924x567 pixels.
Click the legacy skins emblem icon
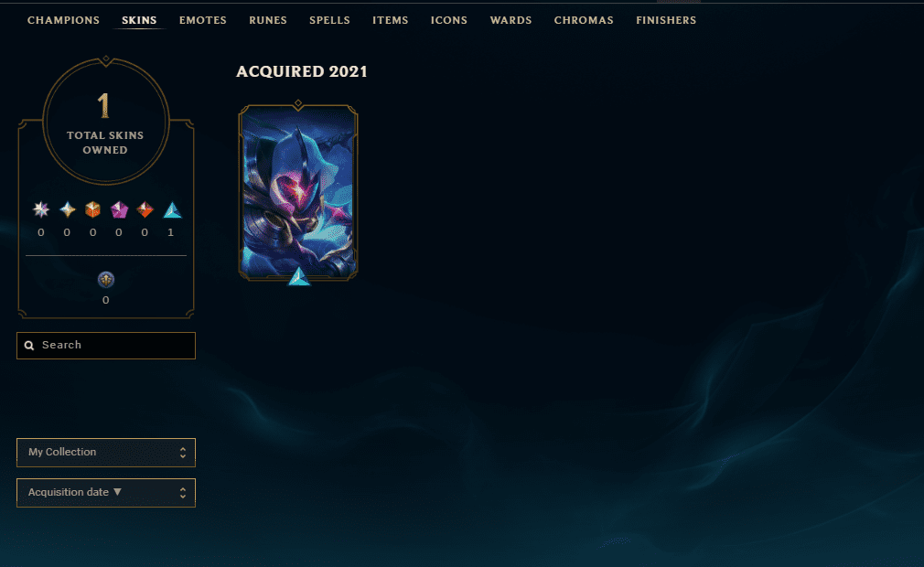(x=106, y=280)
